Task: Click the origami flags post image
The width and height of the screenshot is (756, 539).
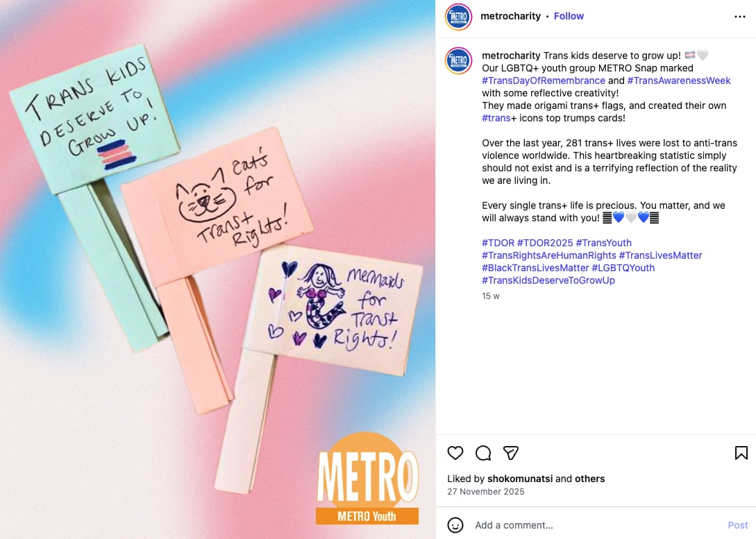Action: coord(217,269)
